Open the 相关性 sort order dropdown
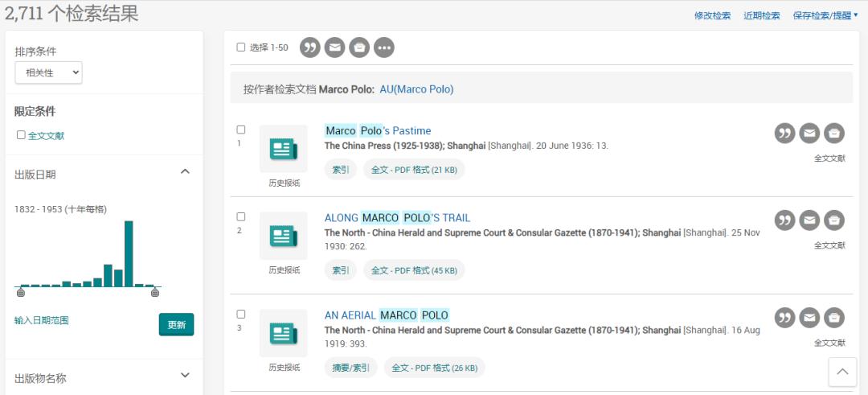 (49, 72)
